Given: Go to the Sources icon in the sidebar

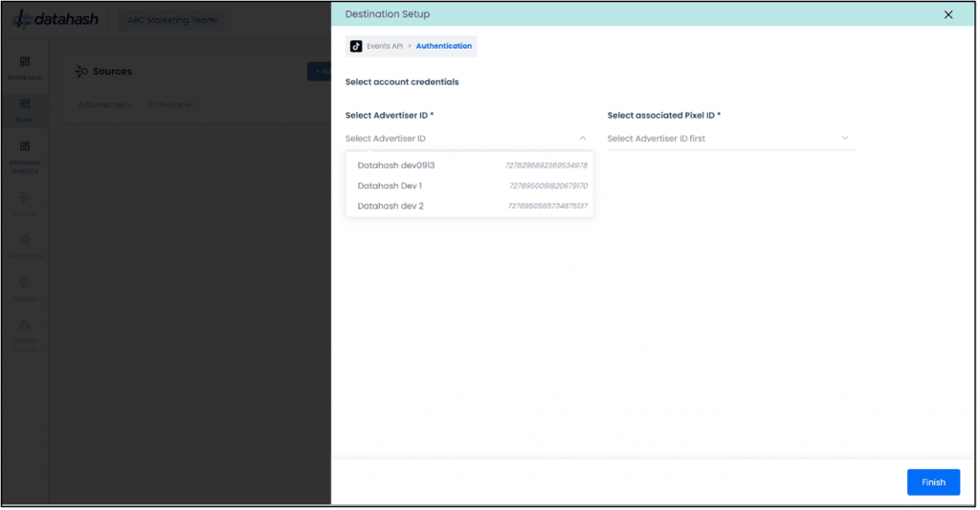Looking at the screenshot, I should tap(25, 199).
